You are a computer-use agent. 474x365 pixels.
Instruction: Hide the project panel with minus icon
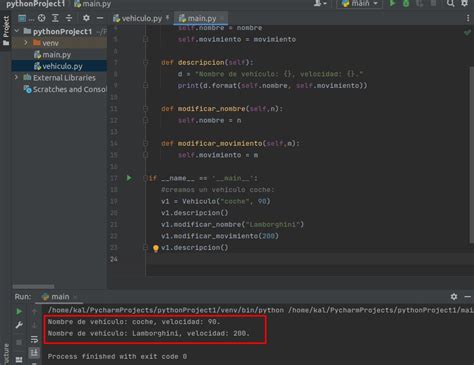[100, 18]
